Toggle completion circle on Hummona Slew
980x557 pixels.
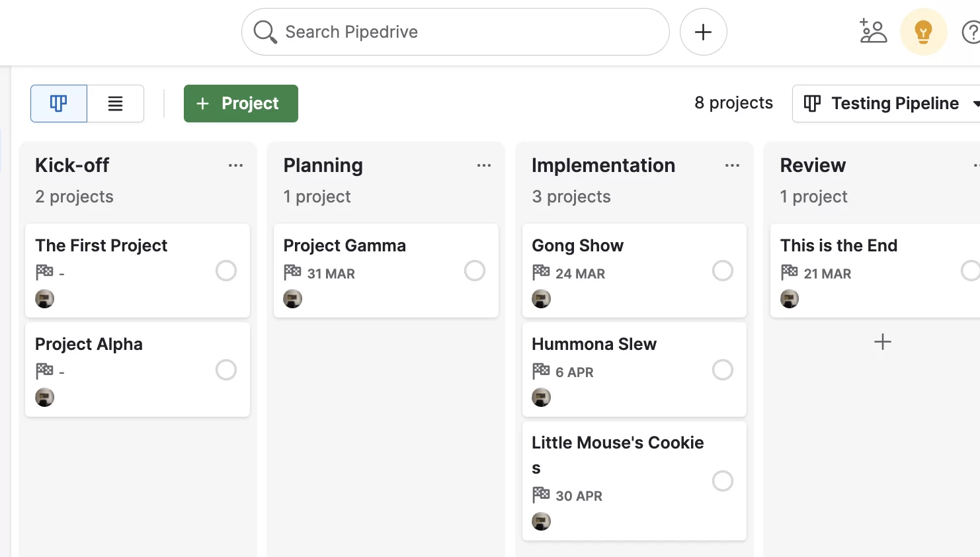(723, 370)
